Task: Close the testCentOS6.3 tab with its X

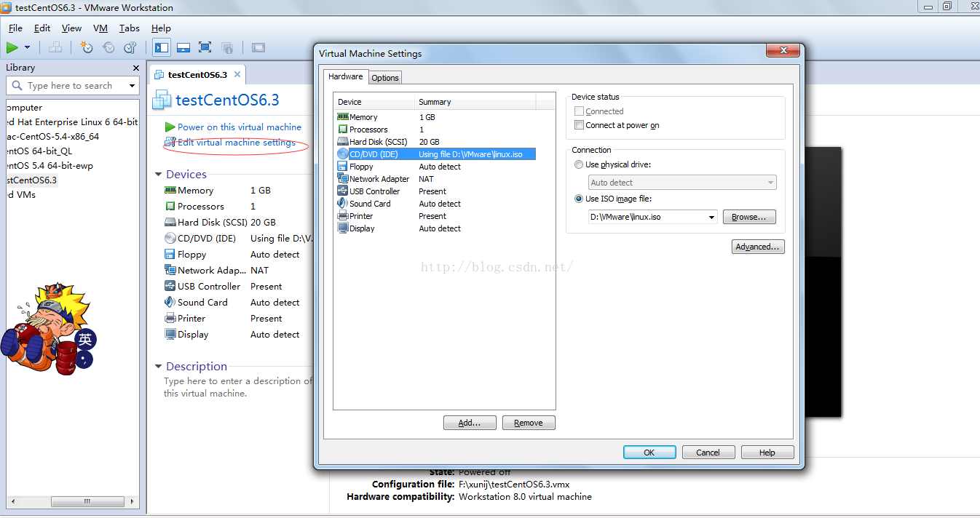Action: pos(237,74)
